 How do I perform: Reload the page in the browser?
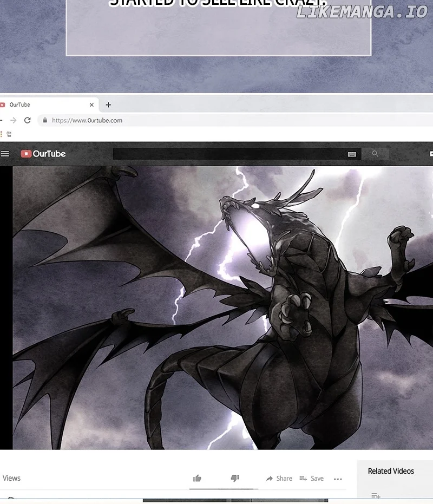pos(28,120)
